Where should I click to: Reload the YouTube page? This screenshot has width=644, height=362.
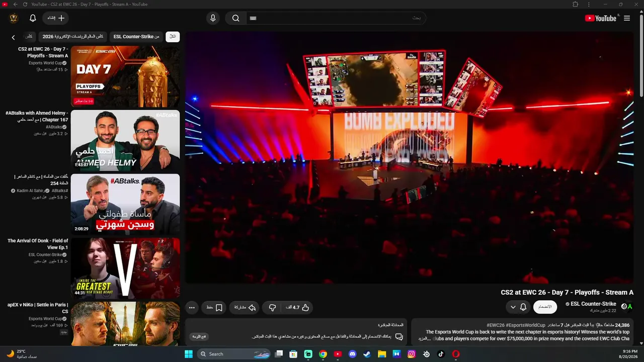pos(25,5)
